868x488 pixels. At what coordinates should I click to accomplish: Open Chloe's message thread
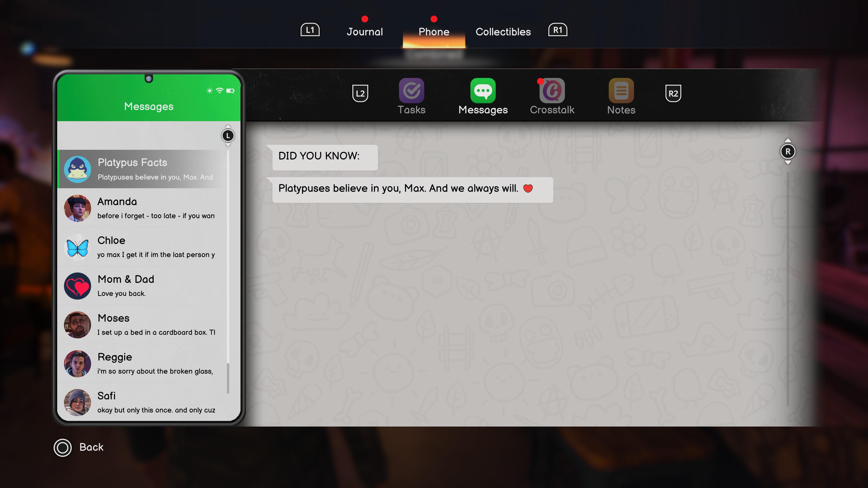tap(148, 247)
